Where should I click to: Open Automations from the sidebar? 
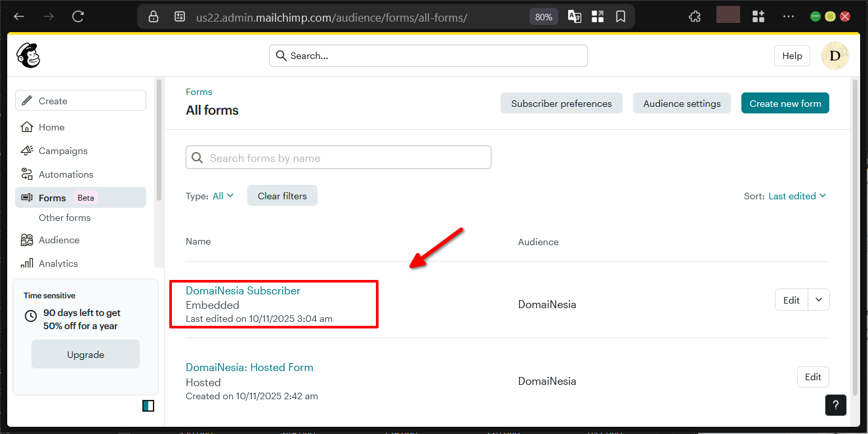pyautogui.click(x=28, y=174)
